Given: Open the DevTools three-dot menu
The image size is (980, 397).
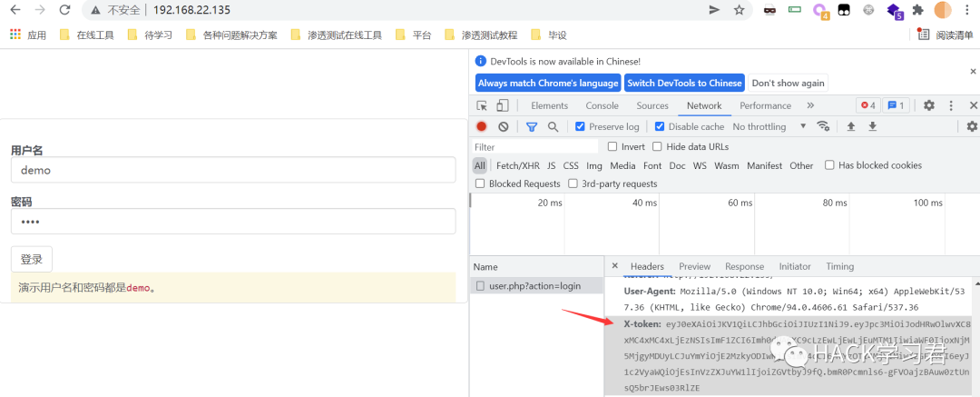Looking at the screenshot, I should 950,105.
